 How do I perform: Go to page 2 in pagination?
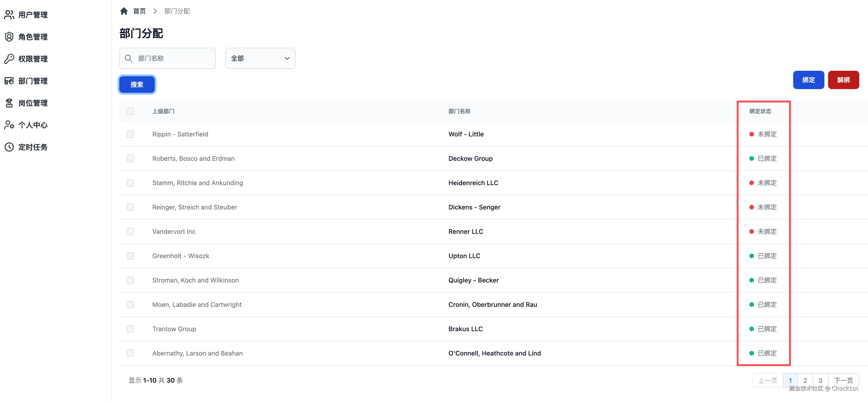point(805,380)
